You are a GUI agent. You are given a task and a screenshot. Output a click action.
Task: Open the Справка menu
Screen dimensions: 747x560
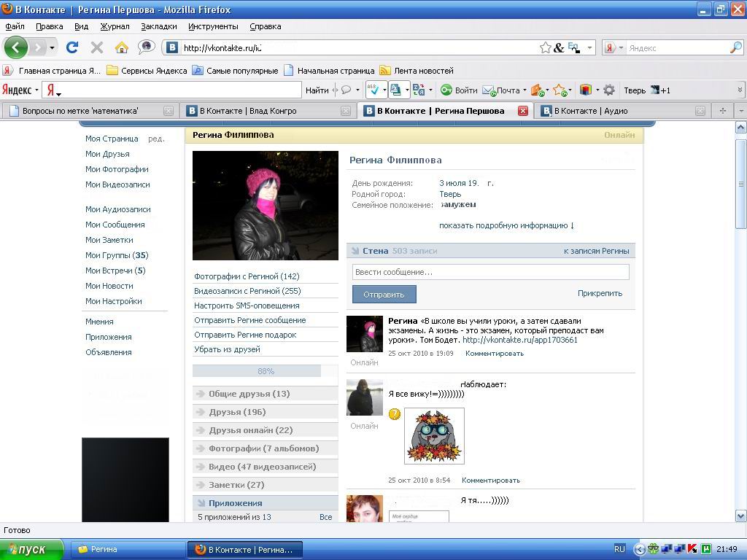pyautogui.click(x=266, y=26)
